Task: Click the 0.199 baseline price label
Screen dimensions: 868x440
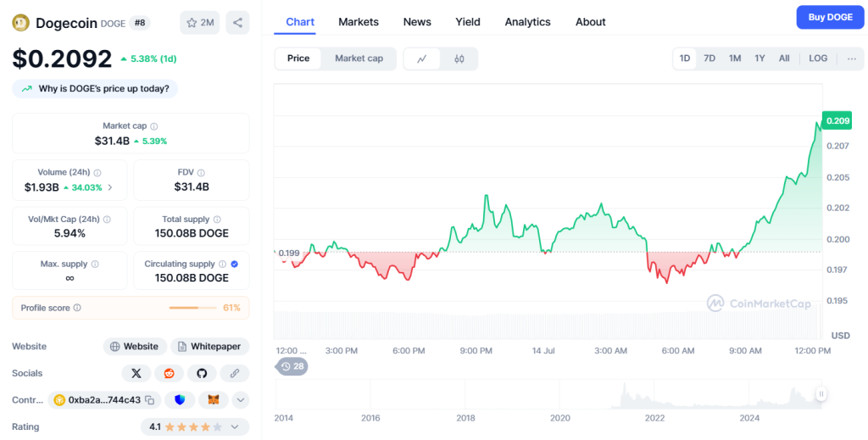Action: point(289,253)
